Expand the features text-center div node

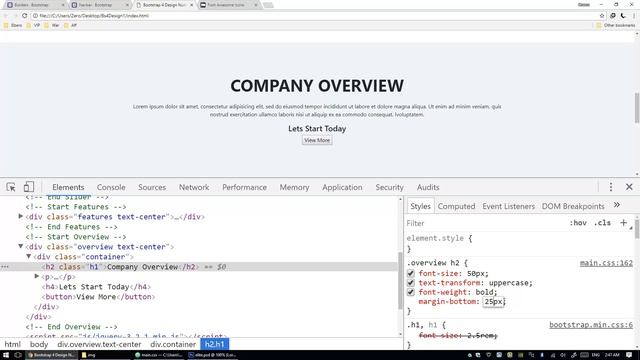(20, 216)
